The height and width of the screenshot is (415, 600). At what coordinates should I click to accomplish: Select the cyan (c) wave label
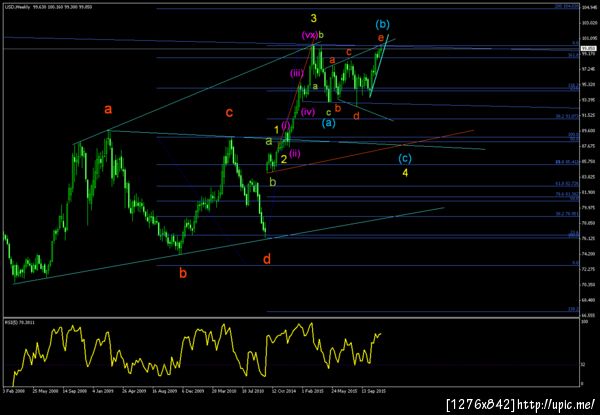(x=405, y=158)
